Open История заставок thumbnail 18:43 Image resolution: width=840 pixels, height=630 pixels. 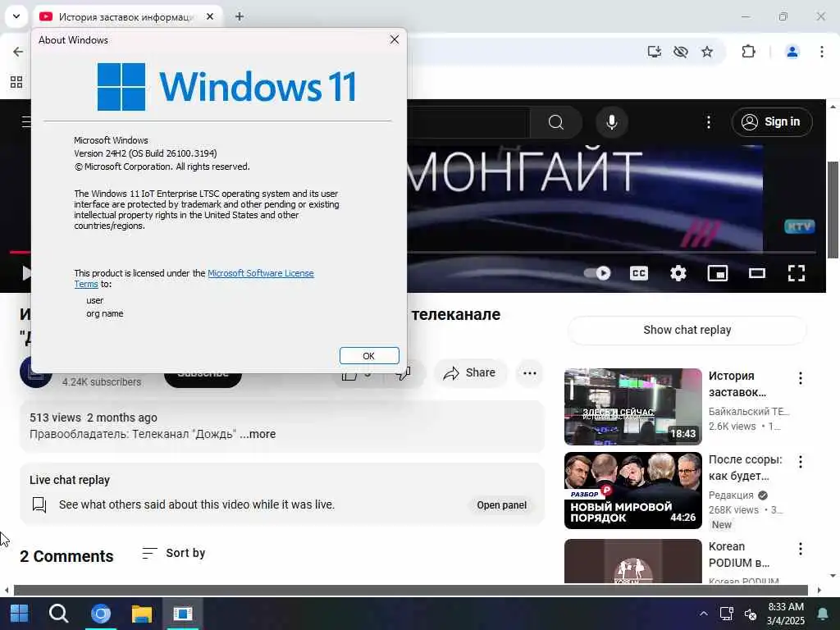tap(633, 407)
